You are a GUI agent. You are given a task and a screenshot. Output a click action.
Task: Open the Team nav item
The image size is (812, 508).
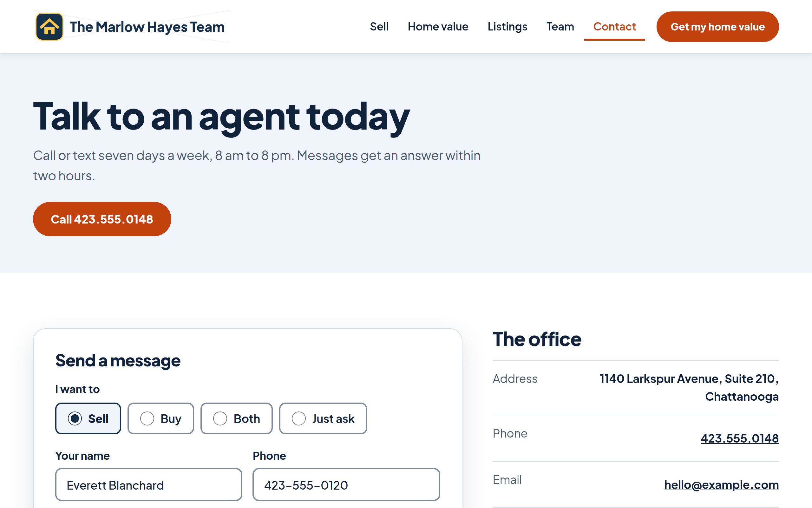560,27
